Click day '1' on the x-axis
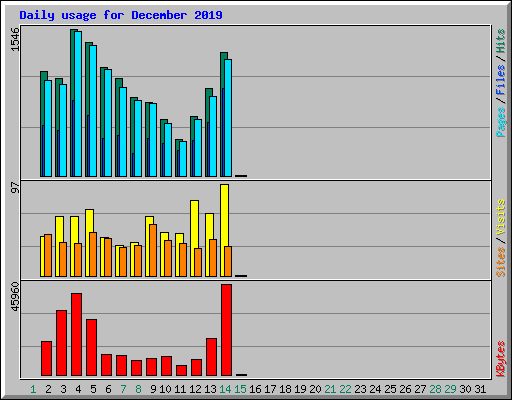Screen dimensions: 512x400 (33, 389)
